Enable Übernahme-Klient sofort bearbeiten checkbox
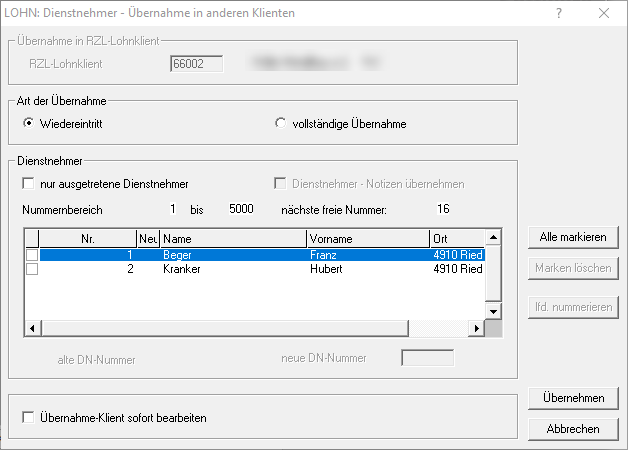 [28, 418]
